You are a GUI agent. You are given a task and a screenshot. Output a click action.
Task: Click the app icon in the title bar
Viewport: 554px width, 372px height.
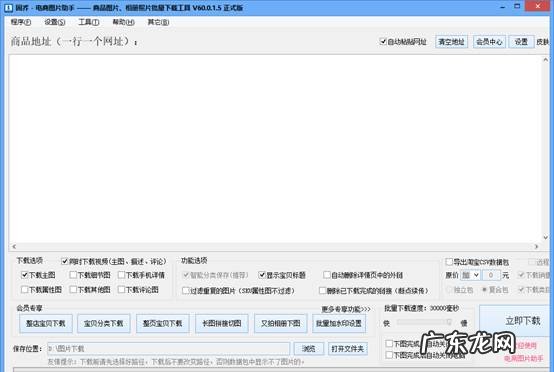pos(8,7)
